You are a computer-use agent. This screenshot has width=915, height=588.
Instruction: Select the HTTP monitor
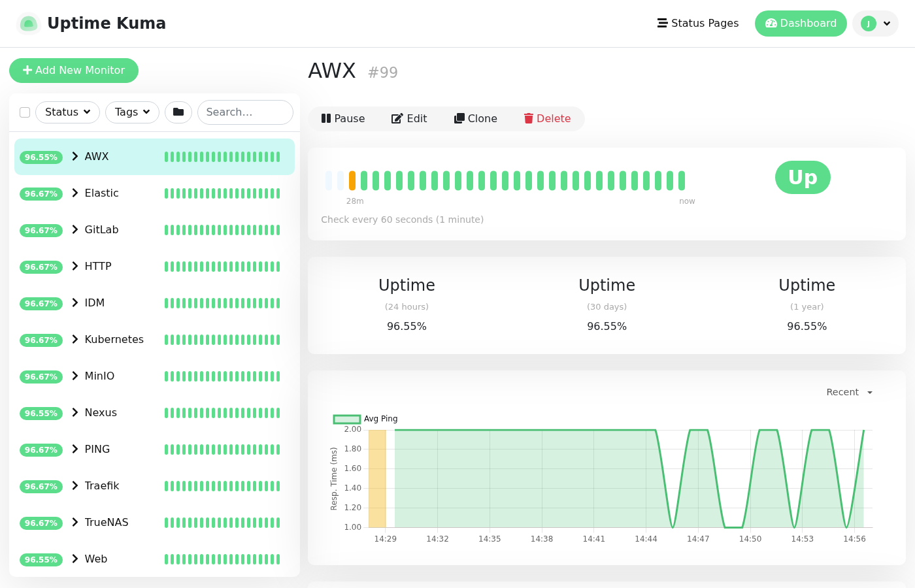pyautogui.click(x=154, y=267)
